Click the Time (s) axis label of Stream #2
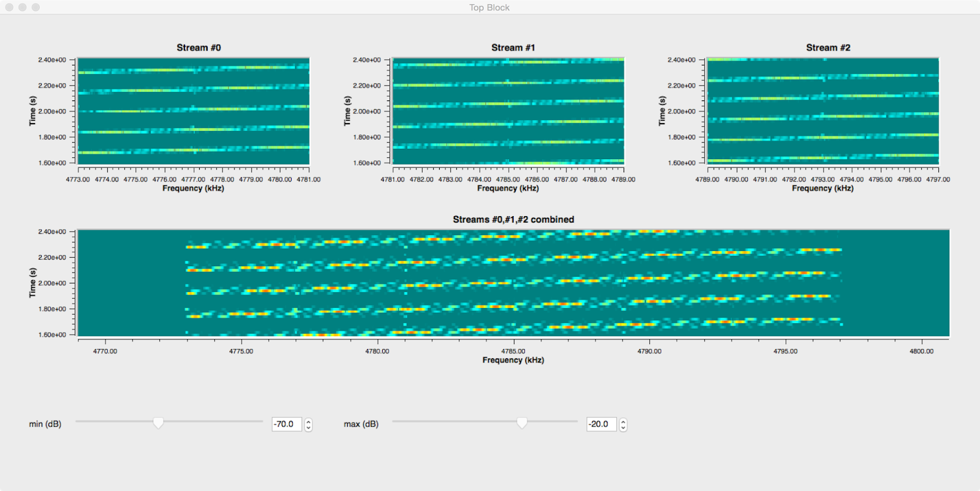Image resolution: width=980 pixels, height=491 pixels. tap(663, 111)
